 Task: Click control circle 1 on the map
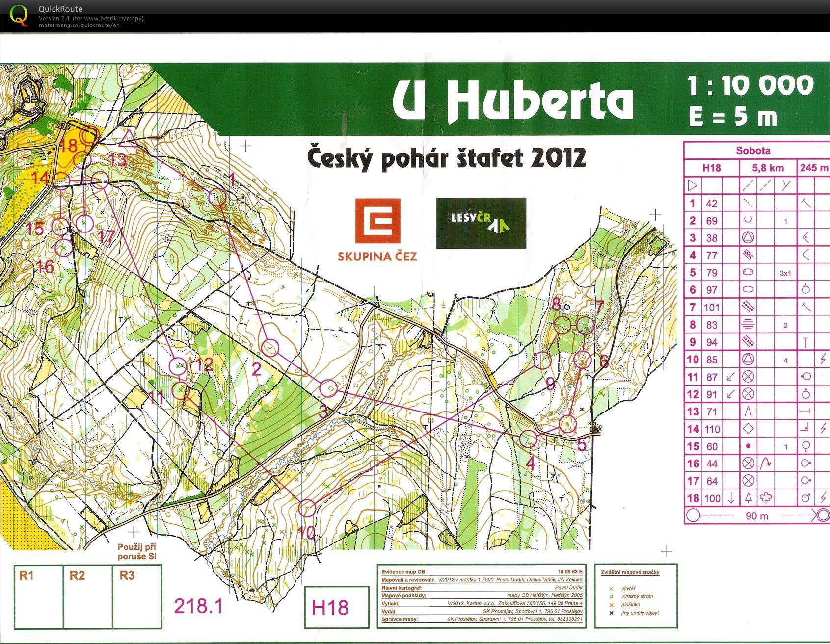[217, 198]
